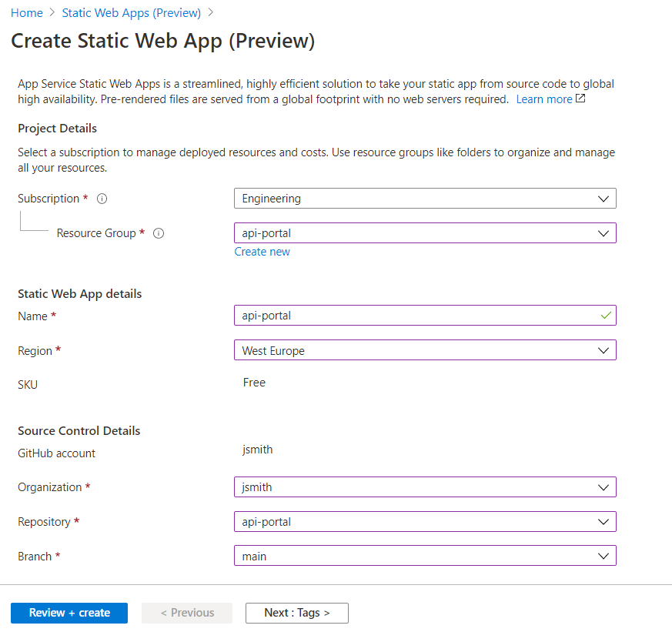Click the Subscription info icon
The height and width of the screenshot is (632, 672).
[102, 199]
